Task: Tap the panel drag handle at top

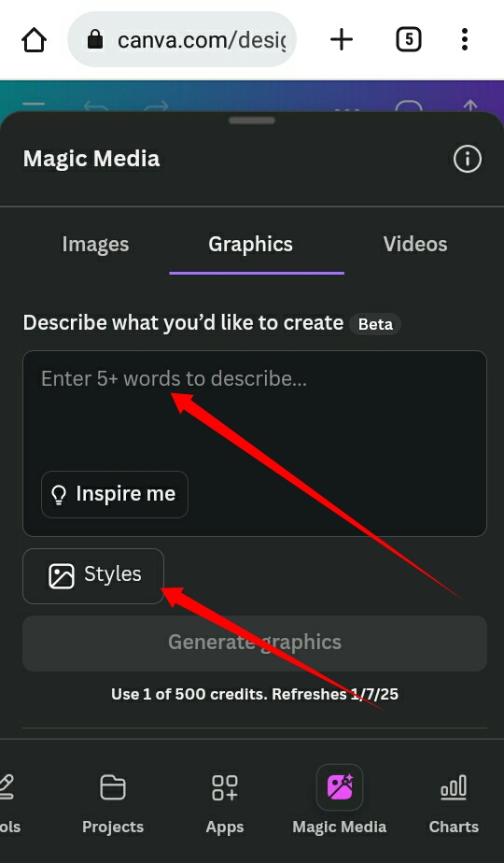Action: pos(251,120)
